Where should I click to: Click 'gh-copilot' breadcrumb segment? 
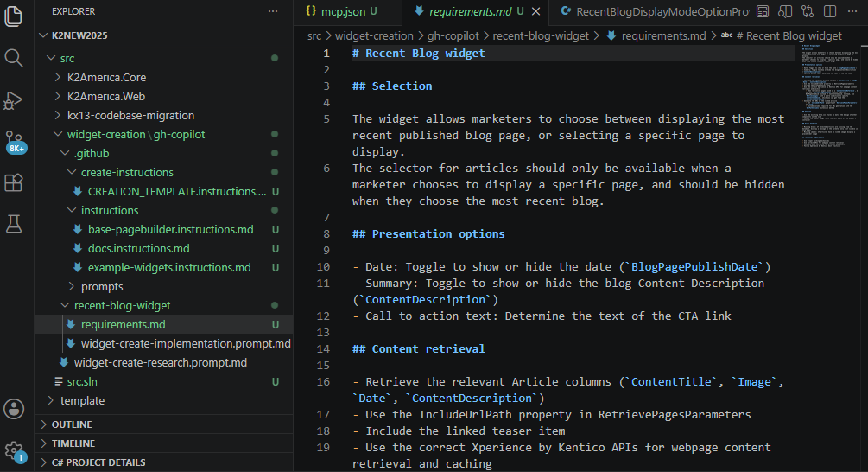(453, 36)
